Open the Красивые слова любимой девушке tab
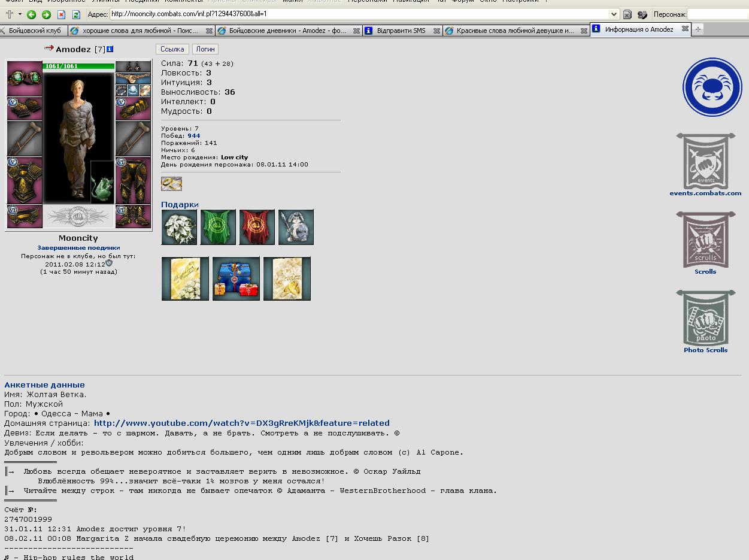This screenshot has width=749, height=560. pyautogui.click(x=515, y=31)
